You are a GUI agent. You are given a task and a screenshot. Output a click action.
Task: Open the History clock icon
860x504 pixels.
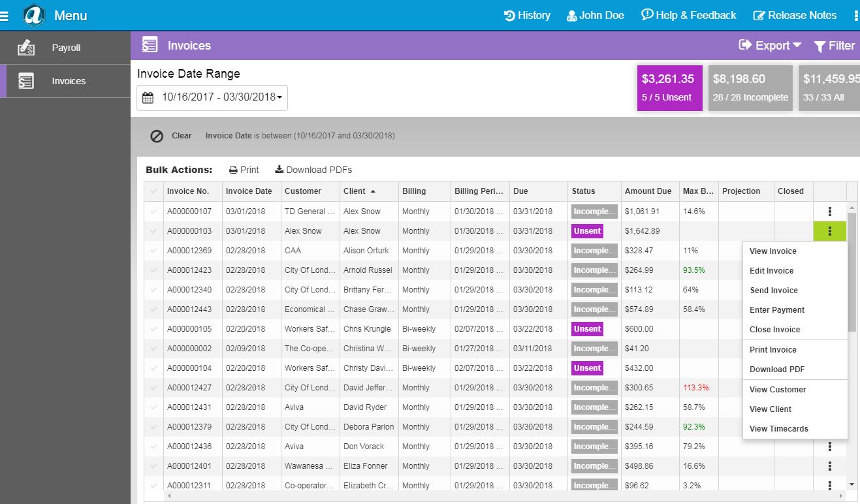[x=509, y=16]
